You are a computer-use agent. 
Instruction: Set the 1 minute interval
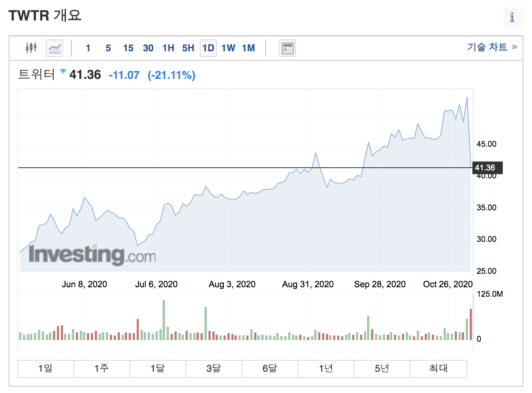coord(88,48)
